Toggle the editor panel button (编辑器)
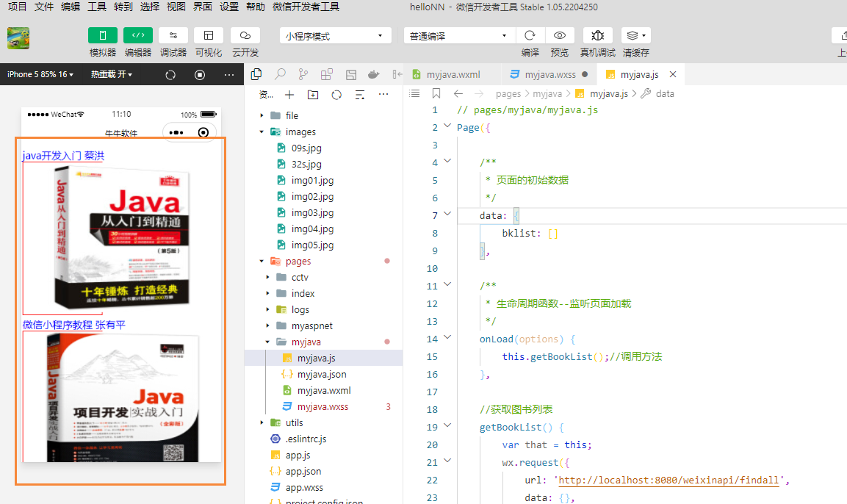This screenshot has width=847, height=504. [x=138, y=35]
